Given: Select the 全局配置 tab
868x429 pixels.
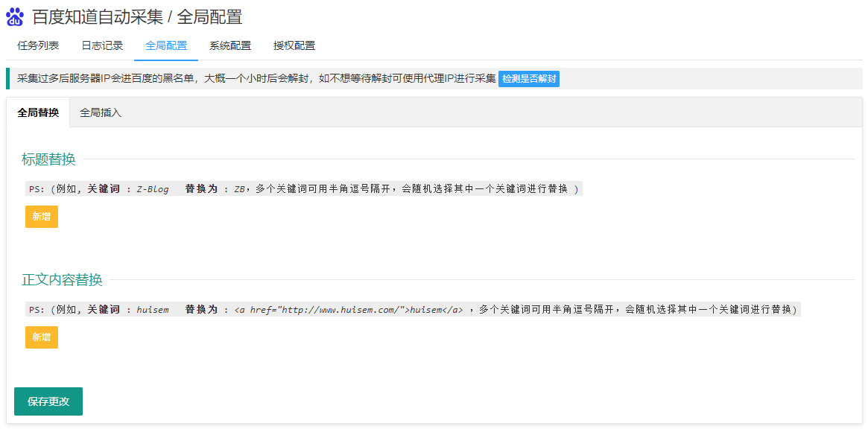Looking at the screenshot, I should coord(166,46).
